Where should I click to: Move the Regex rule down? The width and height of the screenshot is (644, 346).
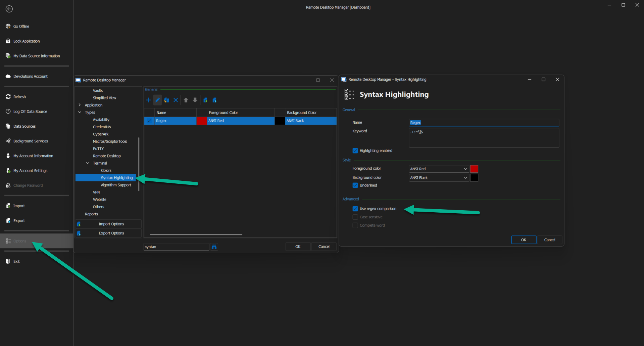pyautogui.click(x=195, y=100)
